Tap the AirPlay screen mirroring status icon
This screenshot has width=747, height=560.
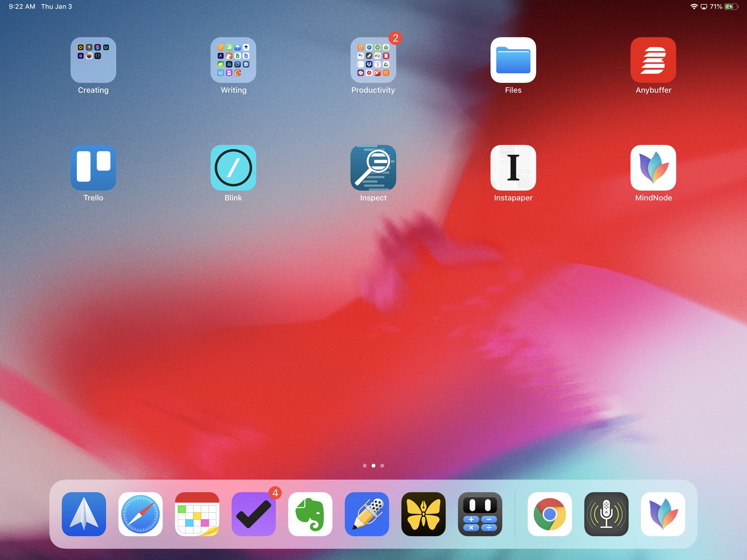[x=704, y=7]
